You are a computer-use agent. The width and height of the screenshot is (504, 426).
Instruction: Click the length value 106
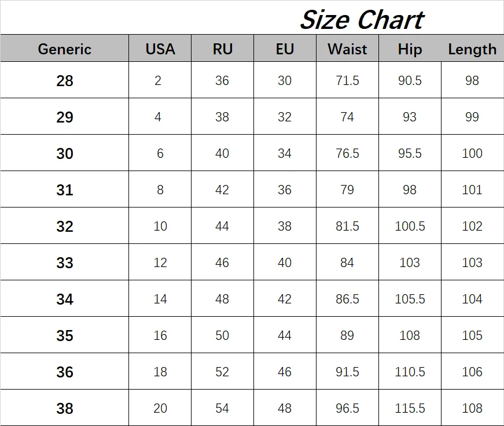(472, 372)
